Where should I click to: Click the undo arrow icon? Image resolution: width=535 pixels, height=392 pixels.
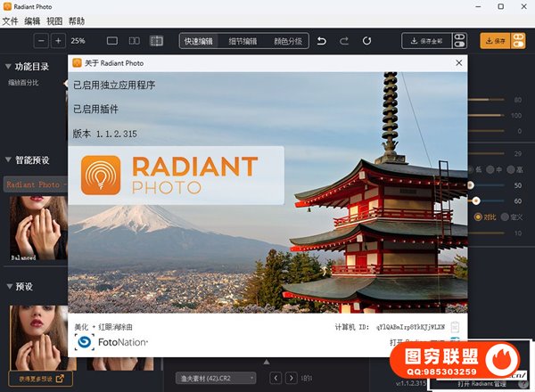click(321, 41)
